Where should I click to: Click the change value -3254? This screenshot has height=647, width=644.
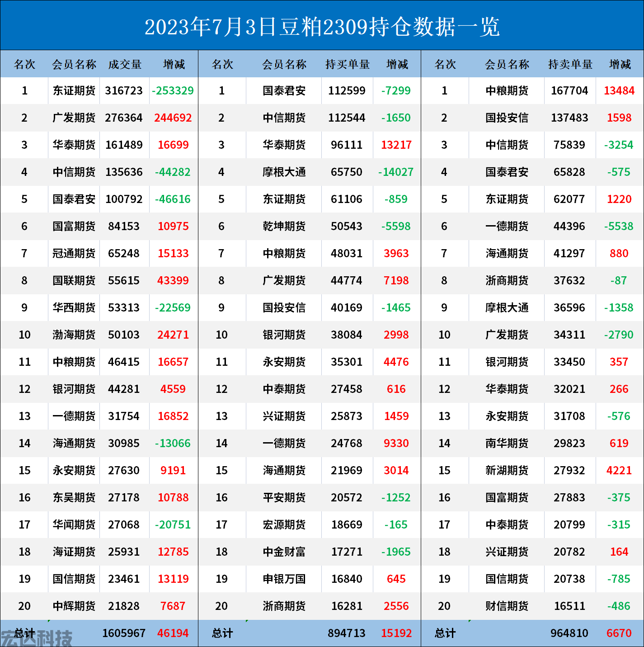pos(619,145)
